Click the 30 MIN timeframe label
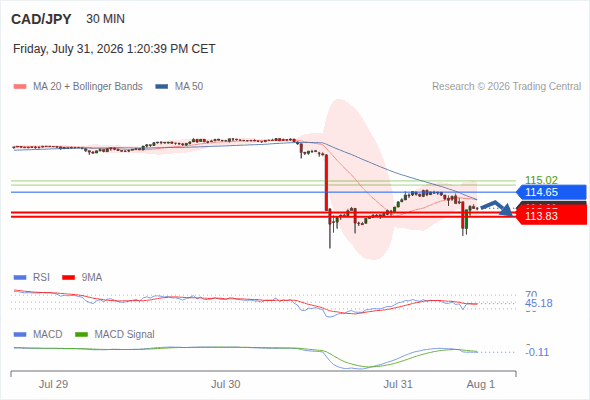Image resolution: width=590 pixels, height=400 pixels. click(105, 19)
